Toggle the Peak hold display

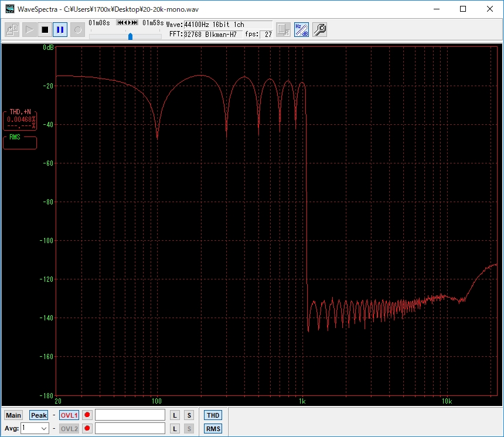39,415
